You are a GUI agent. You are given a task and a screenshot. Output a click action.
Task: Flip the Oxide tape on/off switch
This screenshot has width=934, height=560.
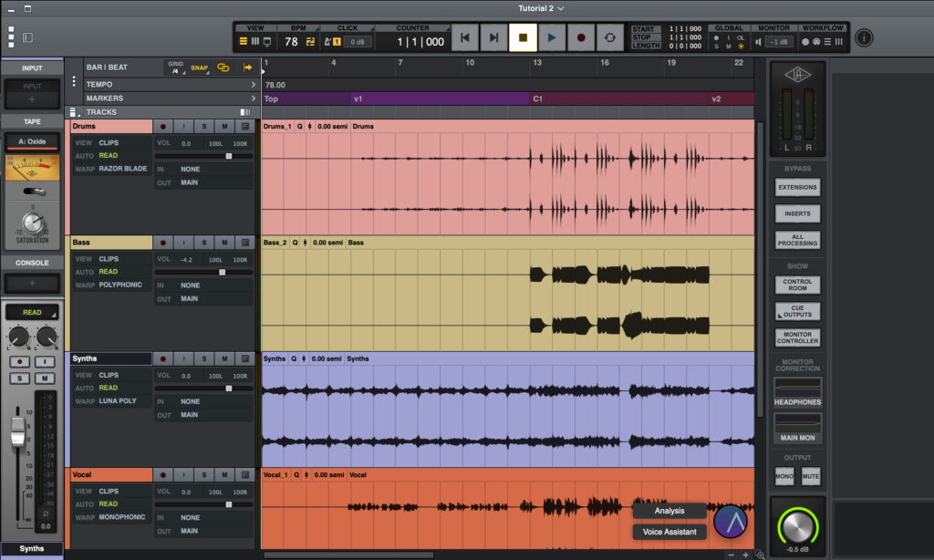[x=34, y=192]
